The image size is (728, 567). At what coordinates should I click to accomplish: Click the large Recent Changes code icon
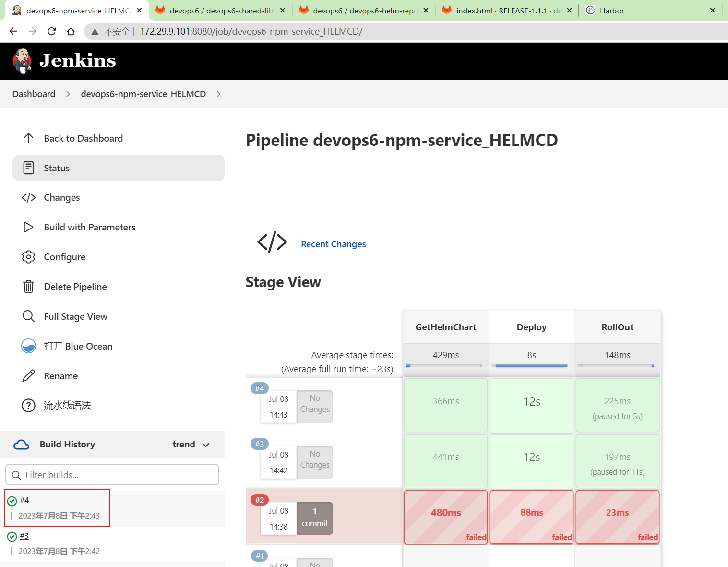272,242
